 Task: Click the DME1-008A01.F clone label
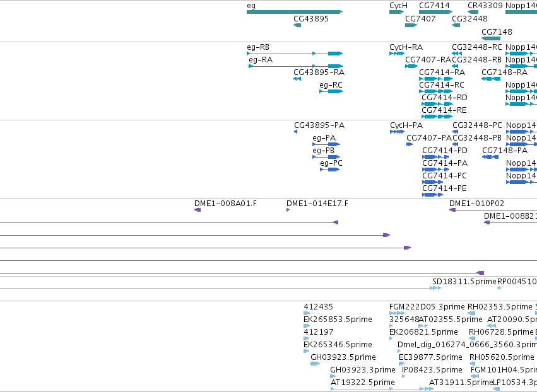coord(225,204)
